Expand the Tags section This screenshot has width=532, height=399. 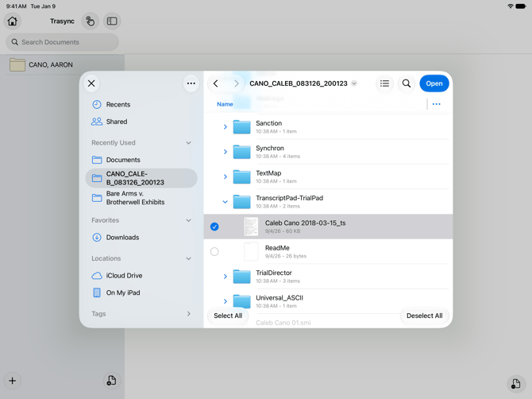(x=189, y=314)
